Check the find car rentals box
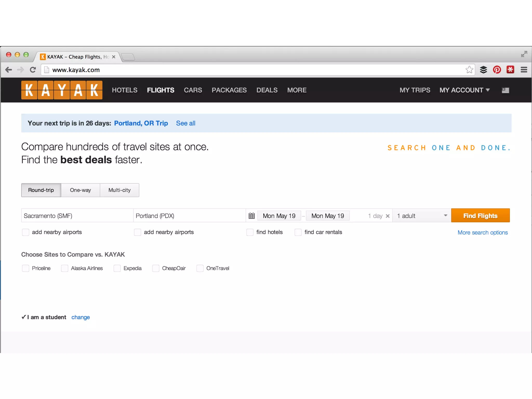Viewport: 532px width, 399px height. tap(298, 232)
